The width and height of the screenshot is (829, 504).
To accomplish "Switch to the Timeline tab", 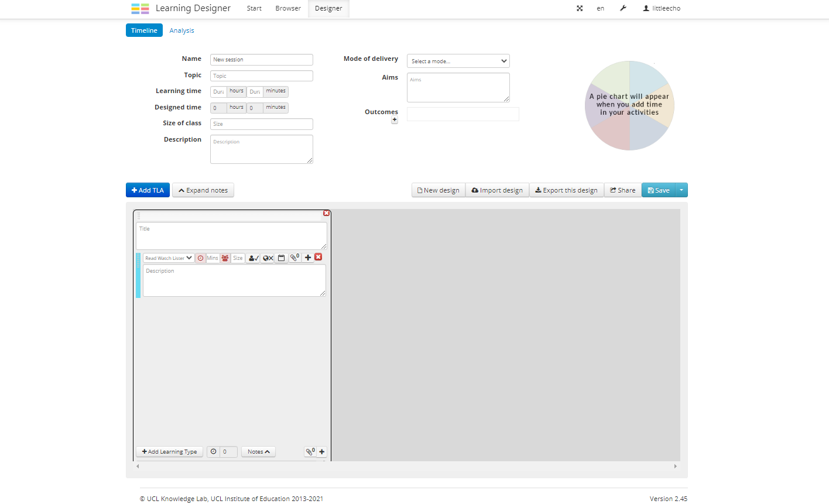I will click(144, 30).
